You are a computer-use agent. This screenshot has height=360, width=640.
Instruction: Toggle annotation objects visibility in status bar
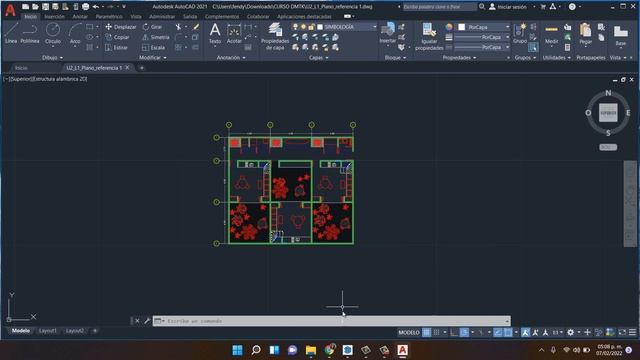tap(525, 332)
